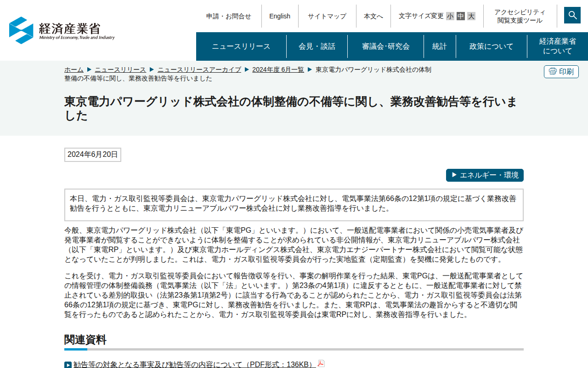Set text size to large (大)
The image size is (588, 368).
(471, 16)
